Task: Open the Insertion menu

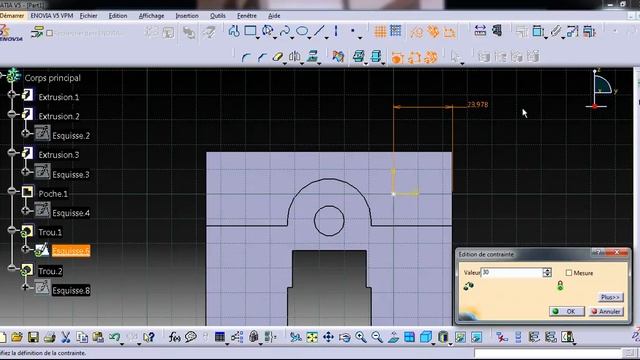Action: pos(187,16)
